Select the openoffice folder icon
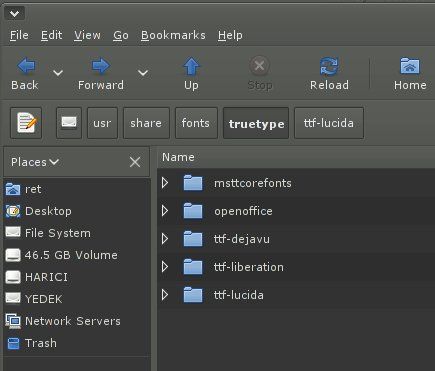This screenshot has height=371, width=435. click(193, 211)
